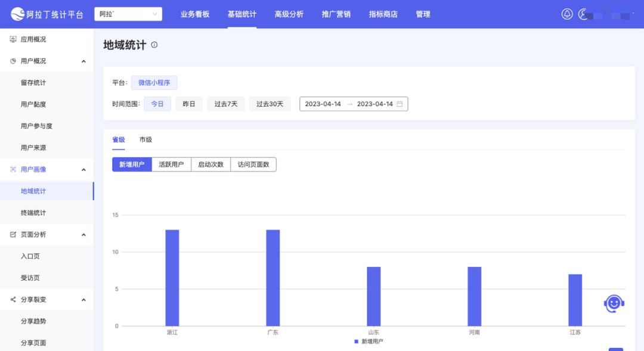Click the 微信小程序 platform button
644x351 pixels.
click(154, 82)
